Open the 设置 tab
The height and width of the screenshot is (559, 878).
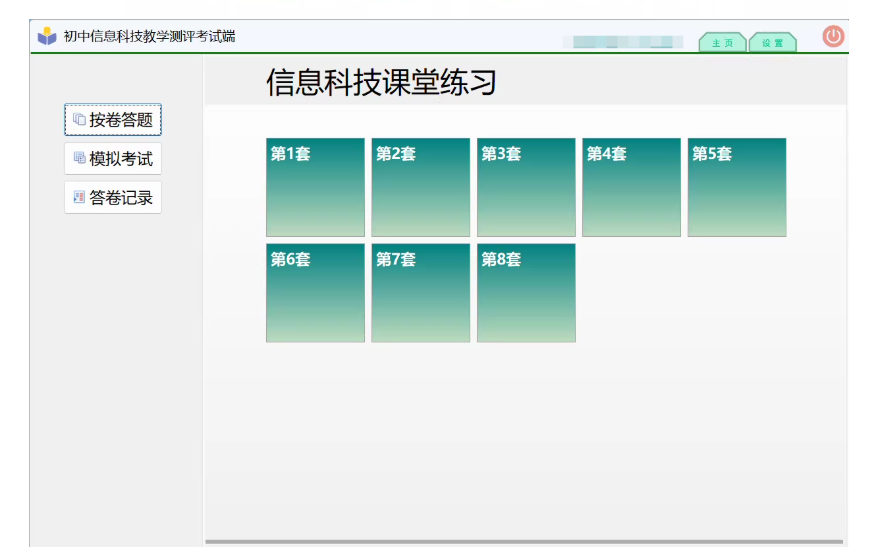click(x=772, y=43)
